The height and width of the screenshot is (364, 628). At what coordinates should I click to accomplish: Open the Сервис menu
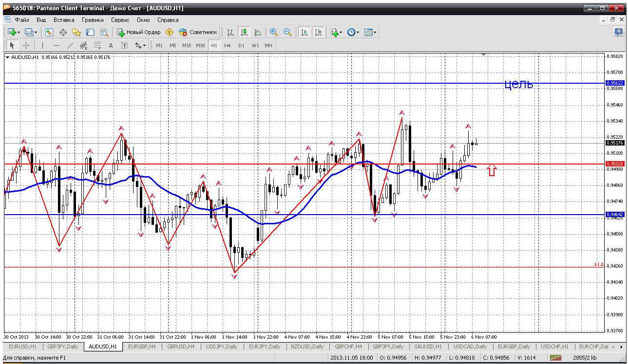[x=120, y=20]
